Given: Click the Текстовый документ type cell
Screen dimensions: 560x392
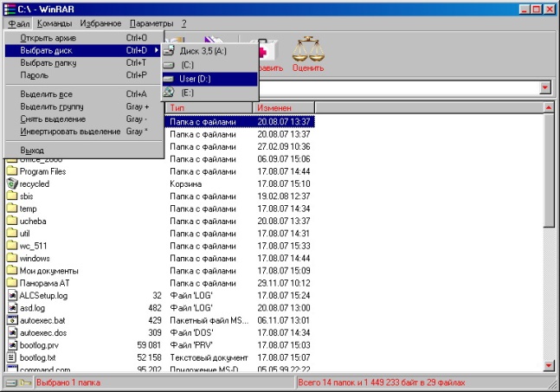Looking at the screenshot, I should click(209, 357).
